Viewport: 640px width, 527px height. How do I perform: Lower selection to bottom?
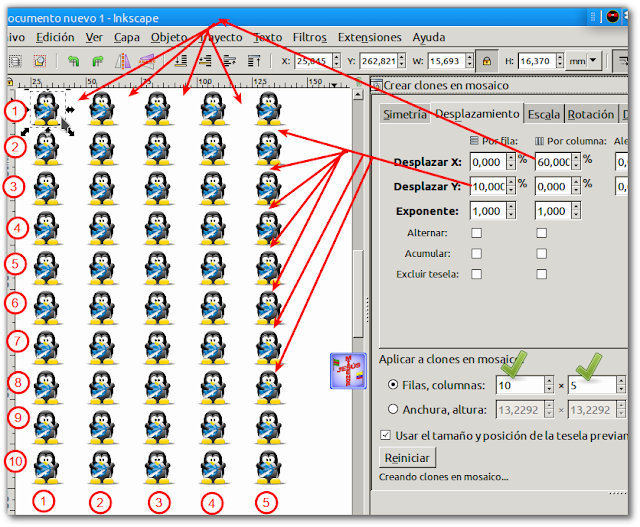pyautogui.click(x=180, y=61)
